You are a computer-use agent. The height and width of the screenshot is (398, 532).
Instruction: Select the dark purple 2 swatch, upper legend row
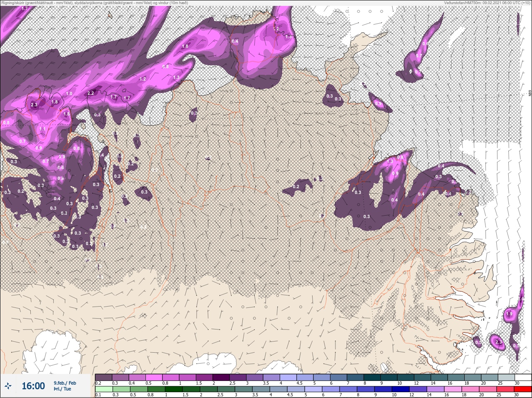[x=222, y=377]
